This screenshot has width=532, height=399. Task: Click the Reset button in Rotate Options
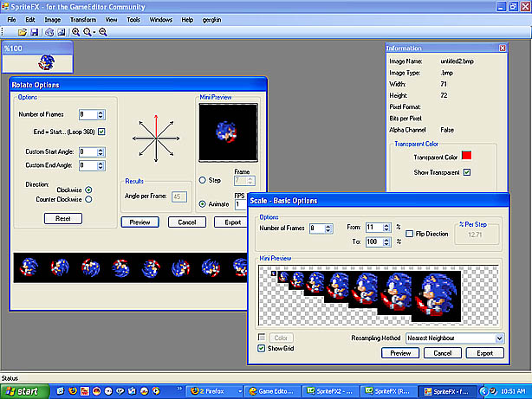pos(63,218)
